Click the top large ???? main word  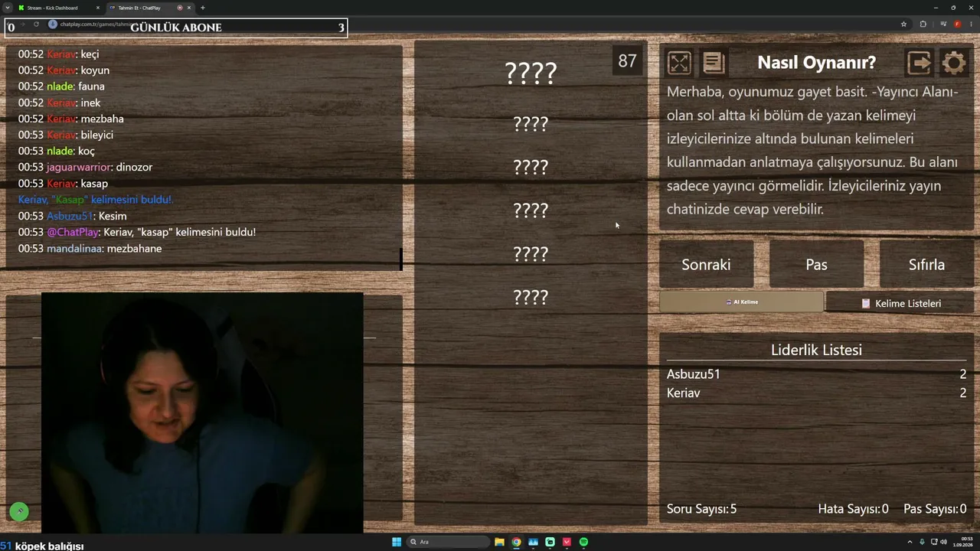[x=531, y=73]
